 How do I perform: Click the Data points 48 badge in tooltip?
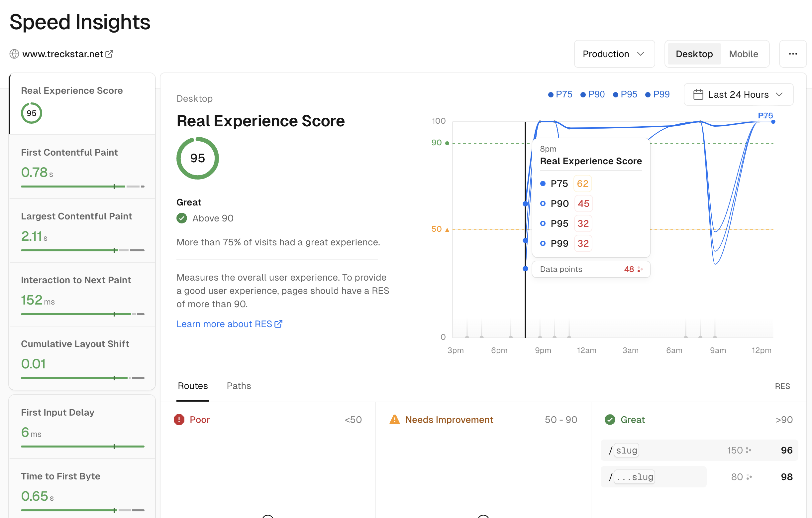pos(590,269)
